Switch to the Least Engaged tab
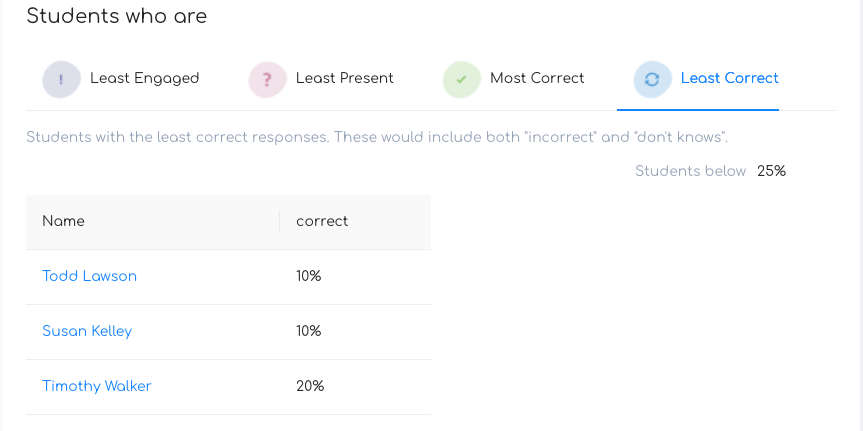863x431 pixels. click(145, 78)
